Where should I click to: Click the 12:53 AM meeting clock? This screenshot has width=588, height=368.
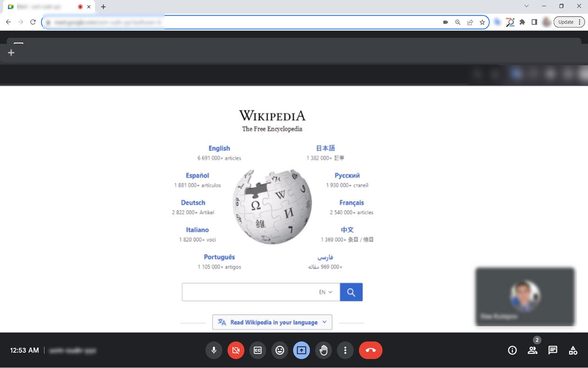tap(24, 351)
